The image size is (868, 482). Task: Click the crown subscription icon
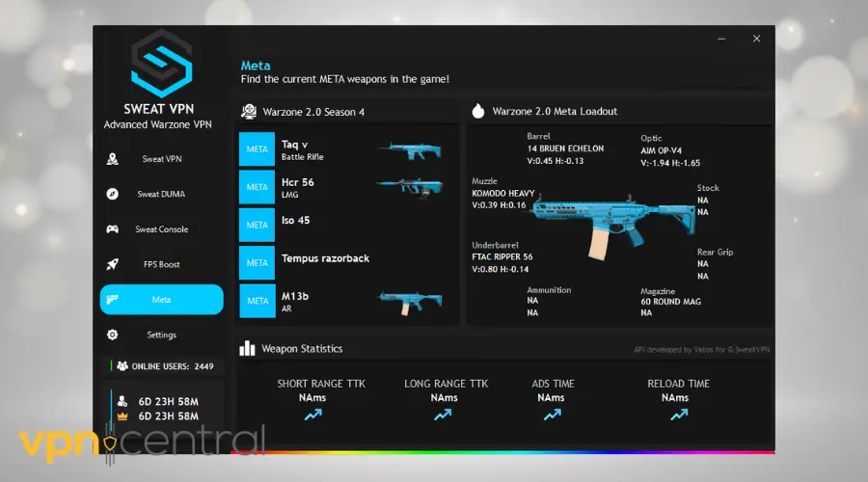(122, 416)
